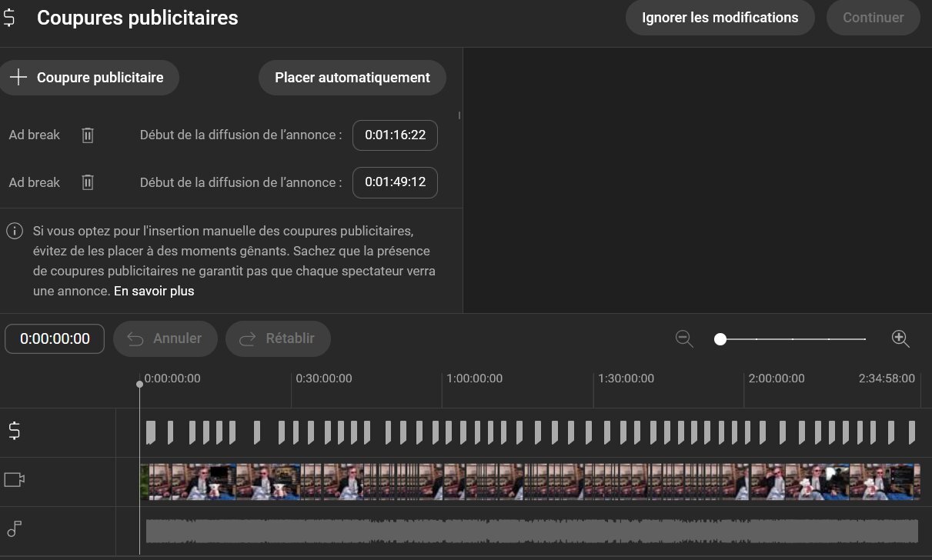Click the video camera track icon

(x=15, y=480)
